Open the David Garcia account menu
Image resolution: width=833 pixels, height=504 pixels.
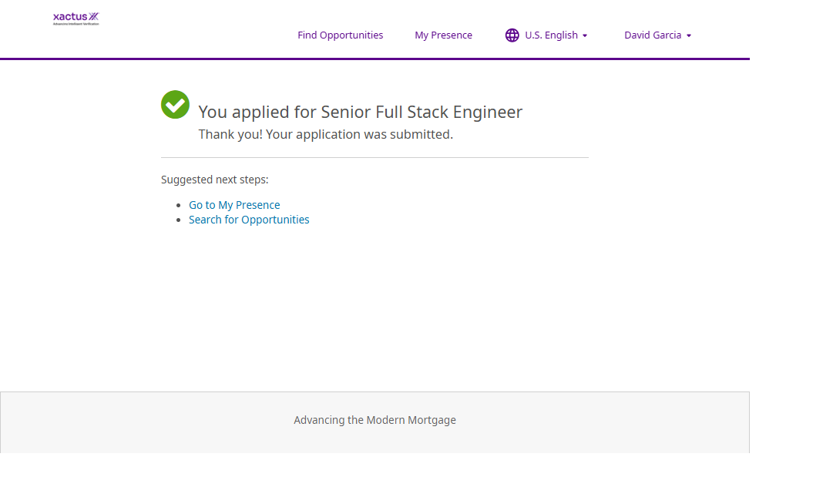coord(652,35)
